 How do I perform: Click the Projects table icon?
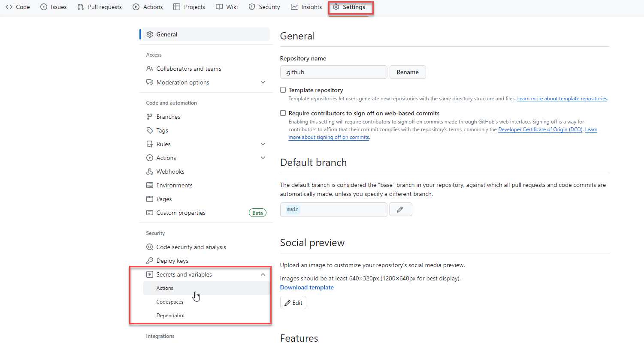(x=177, y=7)
